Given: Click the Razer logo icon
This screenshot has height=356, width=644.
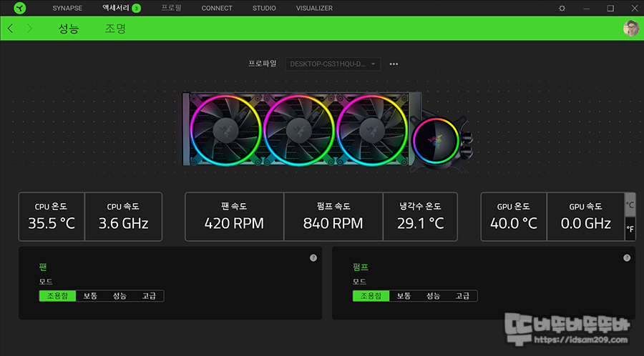Looking at the screenshot, I should [20, 8].
